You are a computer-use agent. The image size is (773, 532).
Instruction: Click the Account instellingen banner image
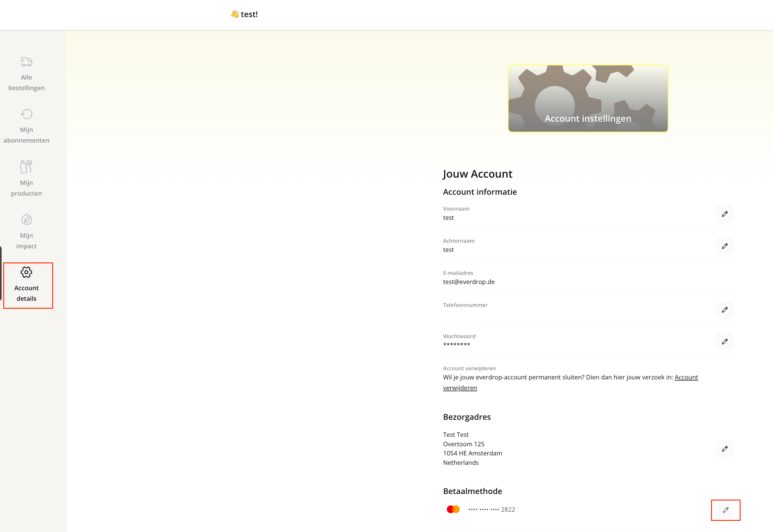click(x=588, y=98)
